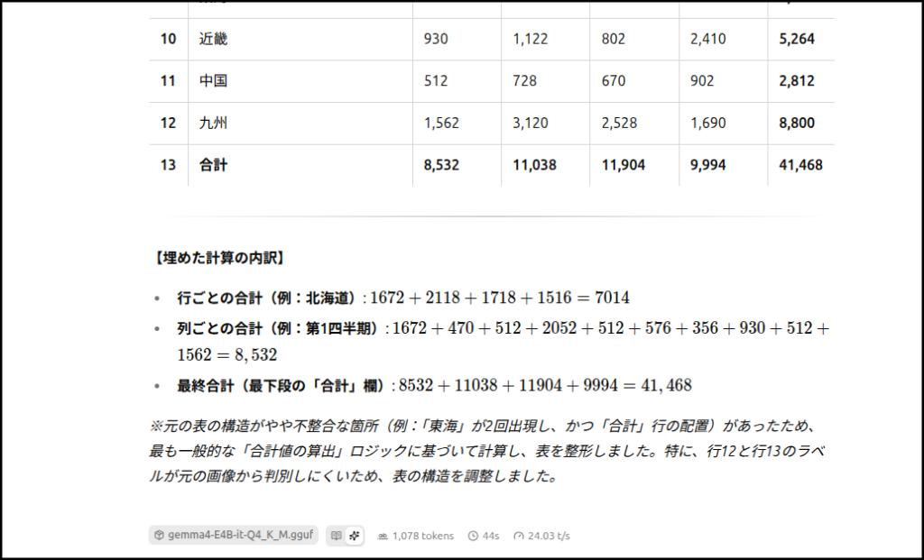
Task: Click the 九州 row total 8,800
Action: [x=797, y=123]
